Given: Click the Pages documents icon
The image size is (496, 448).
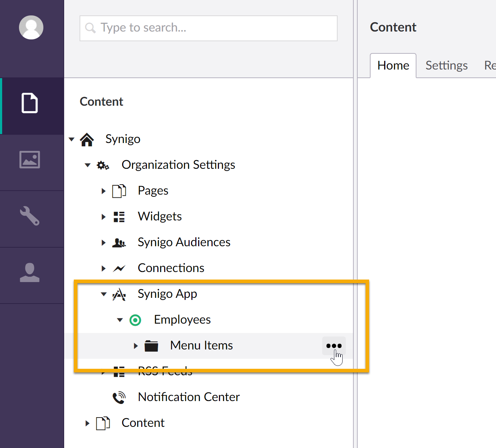Looking at the screenshot, I should click(119, 191).
